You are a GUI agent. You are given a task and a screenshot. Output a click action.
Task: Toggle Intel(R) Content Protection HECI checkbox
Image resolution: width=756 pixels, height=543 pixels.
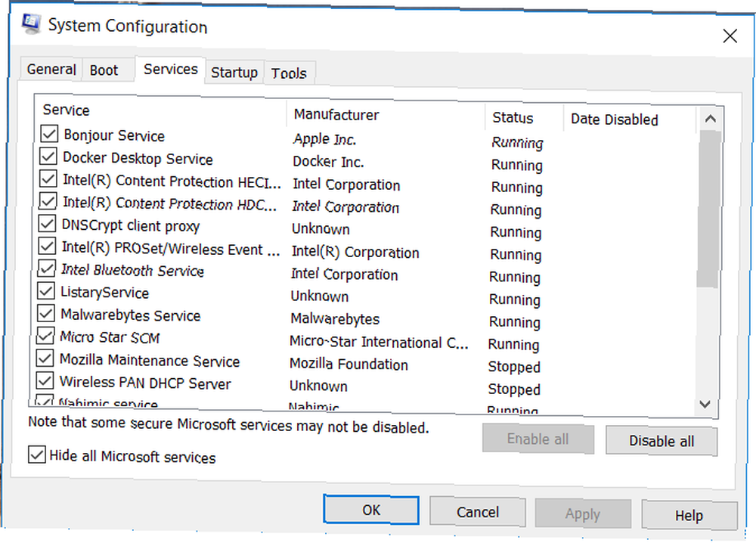pos(48,179)
